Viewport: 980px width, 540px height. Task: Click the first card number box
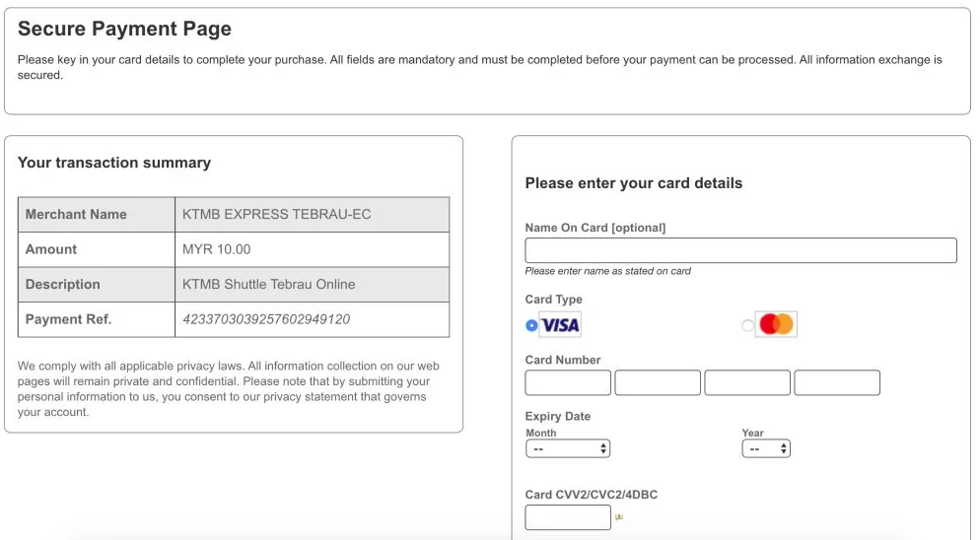[568, 382]
